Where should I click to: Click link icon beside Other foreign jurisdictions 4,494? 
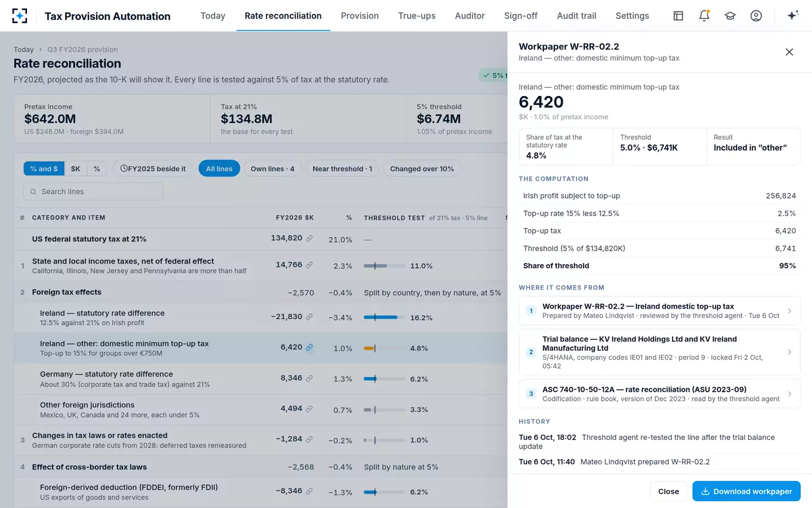pyautogui.click(x=309, y=409)
